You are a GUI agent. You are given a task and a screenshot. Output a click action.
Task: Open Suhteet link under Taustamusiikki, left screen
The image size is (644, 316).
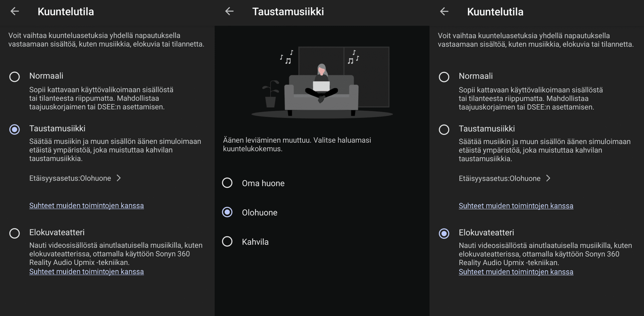[87, 206]
